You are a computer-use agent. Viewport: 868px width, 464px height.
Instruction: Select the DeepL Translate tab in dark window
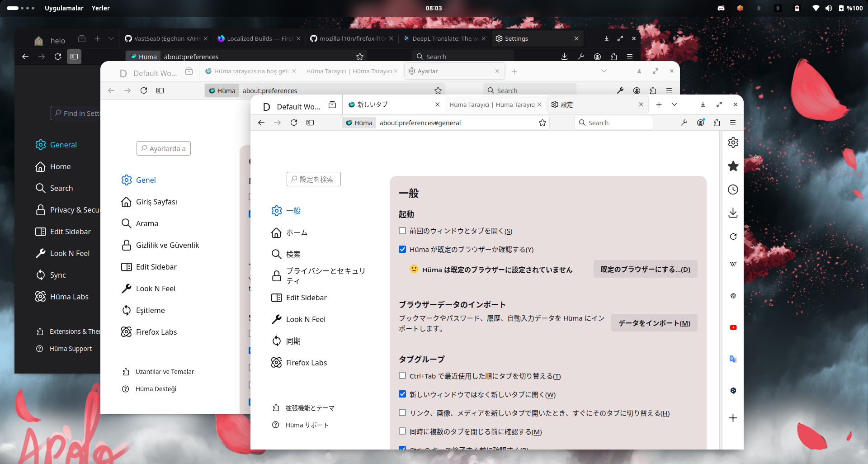point(445,39)
